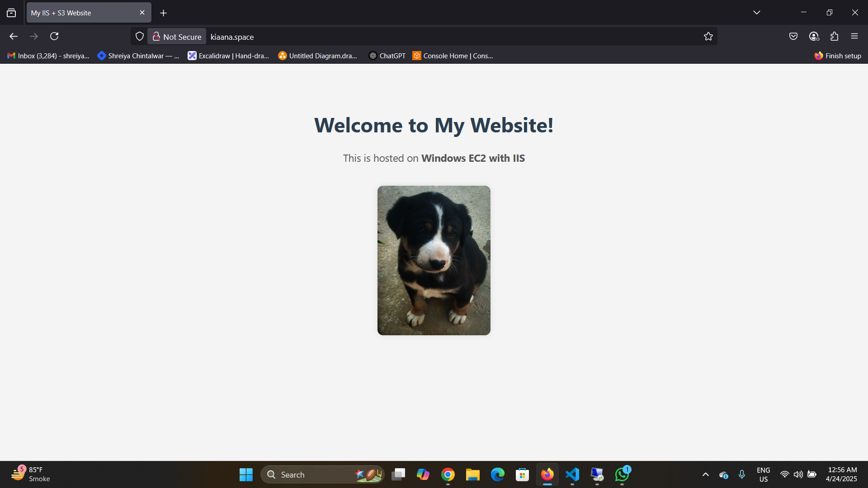The image size is (868, 488).
Task: Click the puppy image on the page
Action: (x=434, y=260)
